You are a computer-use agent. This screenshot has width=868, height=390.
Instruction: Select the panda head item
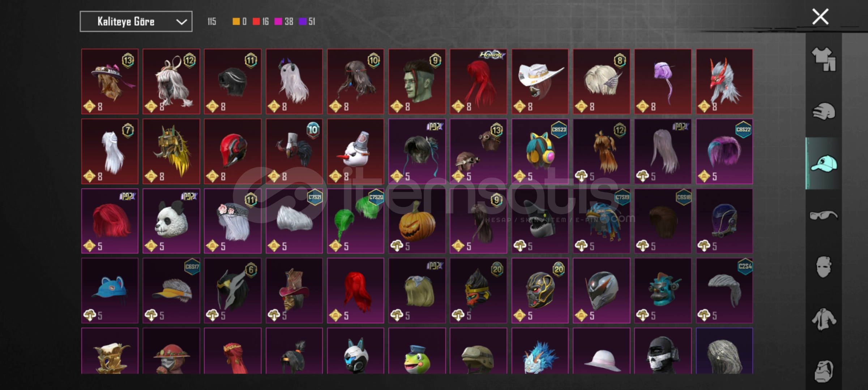click(x=171, y=221)
